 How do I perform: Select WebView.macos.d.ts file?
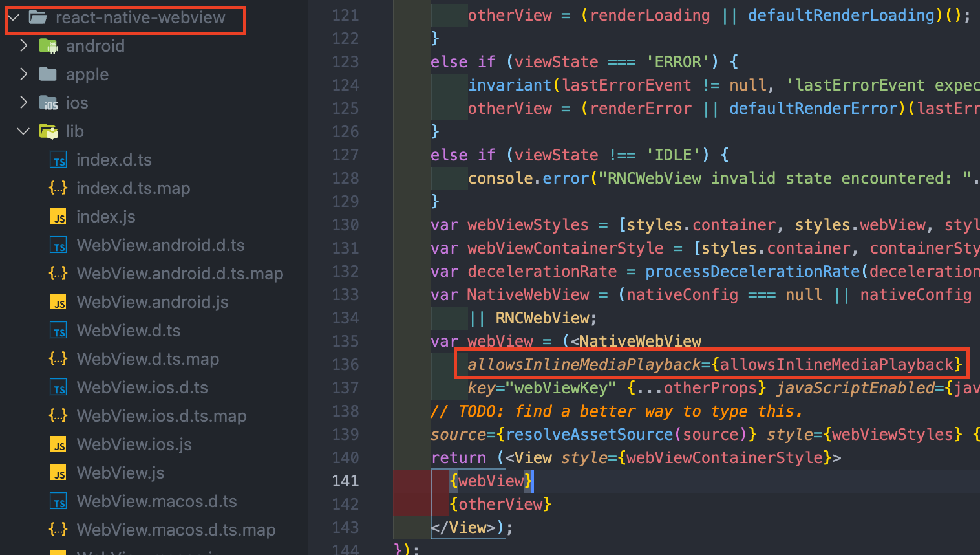click(156, 501)
